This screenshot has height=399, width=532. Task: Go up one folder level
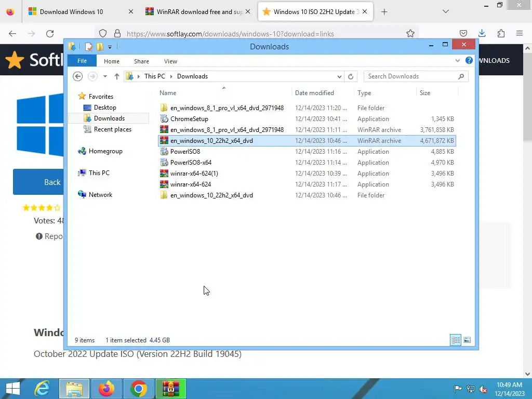coord(117,76)
